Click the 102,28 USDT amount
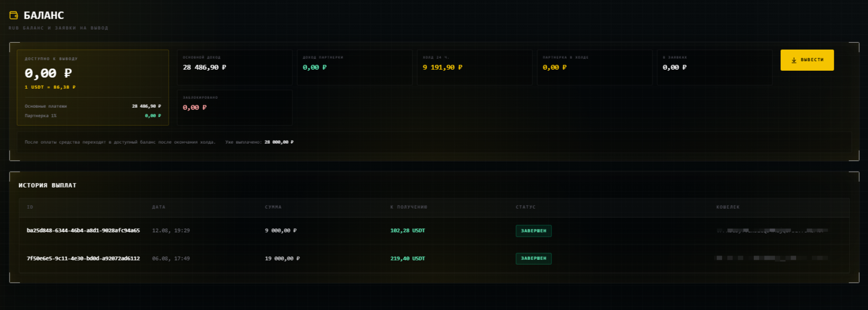The width and height of the screenshot is (868, 310). 408,231
